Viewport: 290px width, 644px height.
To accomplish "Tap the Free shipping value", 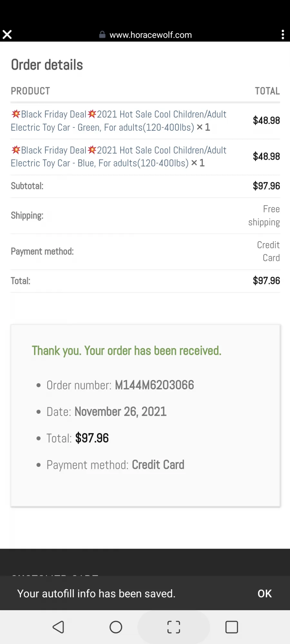I will point(264,216).
